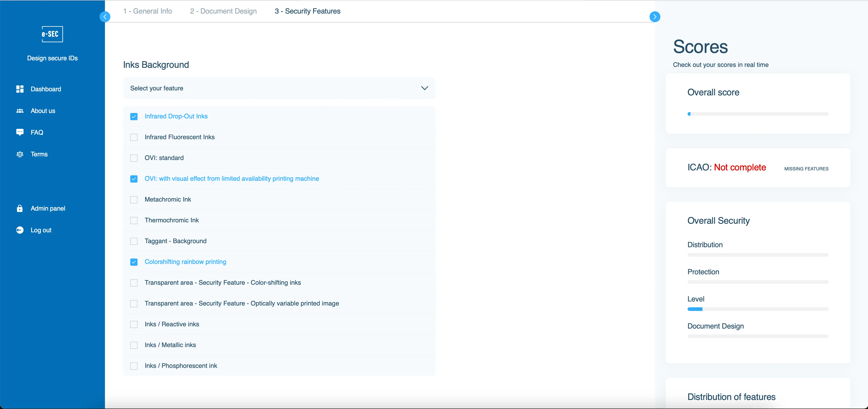Click the Protection progress bar
This screenshot has height=409, width=868.
(x=758, y=282)
